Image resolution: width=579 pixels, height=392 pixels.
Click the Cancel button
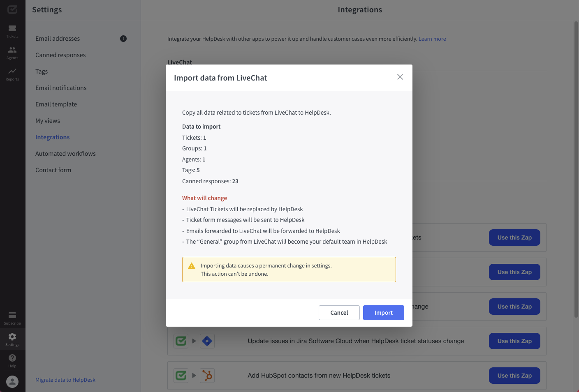[339, 313]
